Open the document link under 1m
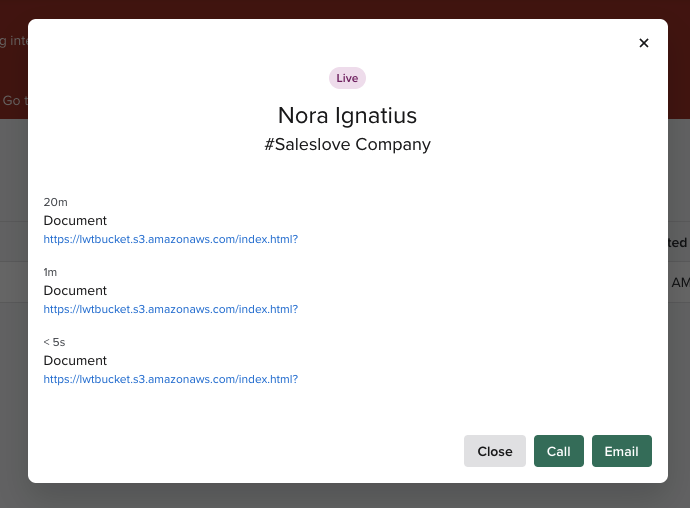The width and height of the screenshot is (690, 508). 171,309
